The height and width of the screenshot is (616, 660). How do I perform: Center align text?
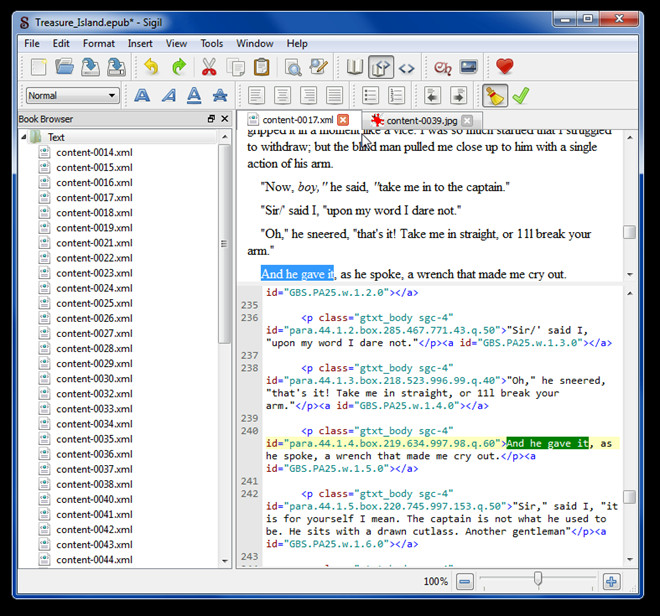[282, 96]
